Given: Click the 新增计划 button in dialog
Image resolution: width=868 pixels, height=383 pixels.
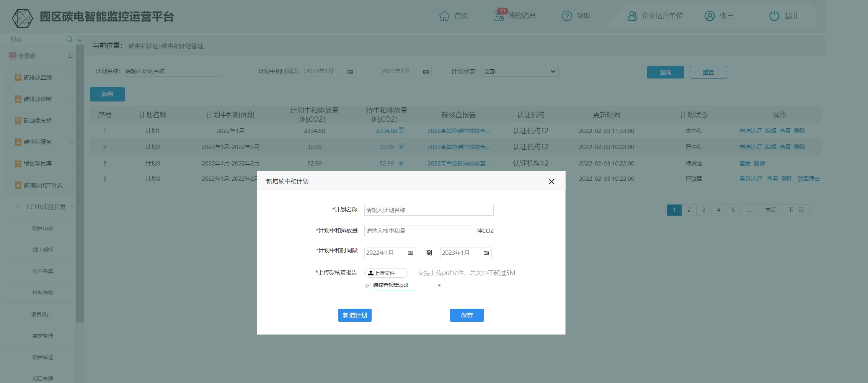Looking at the screenshot, I should pos(355,315).
